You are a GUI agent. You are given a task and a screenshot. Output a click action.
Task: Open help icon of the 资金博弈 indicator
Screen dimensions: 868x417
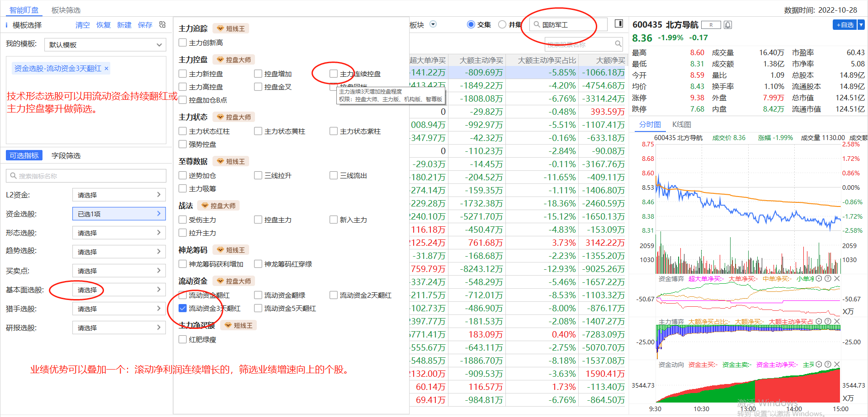point(828,279)
